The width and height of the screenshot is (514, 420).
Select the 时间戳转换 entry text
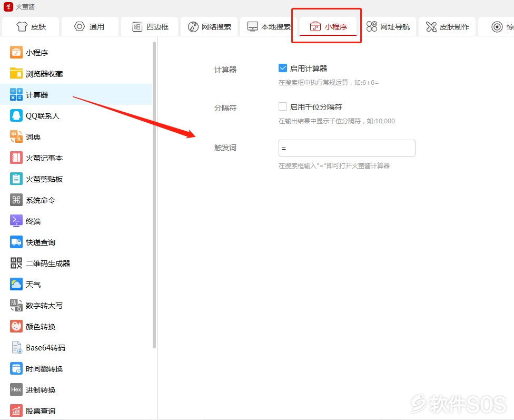pos(44,369)
